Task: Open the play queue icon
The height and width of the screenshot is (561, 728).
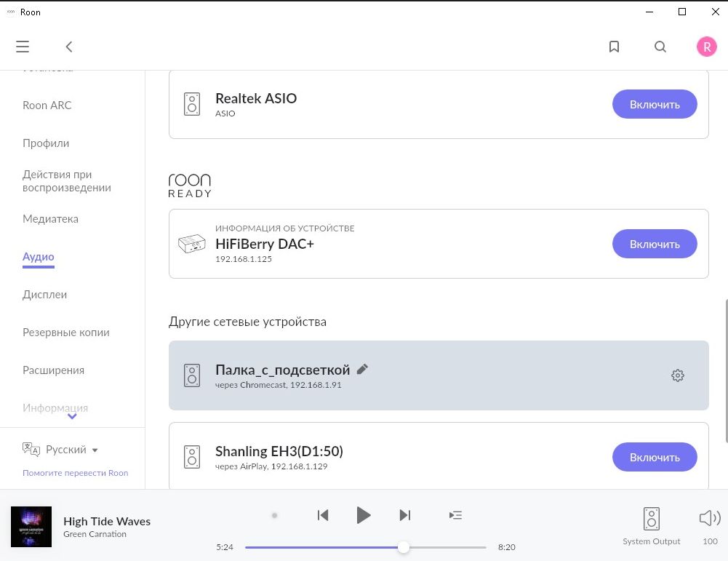Action: click(455, 515)
